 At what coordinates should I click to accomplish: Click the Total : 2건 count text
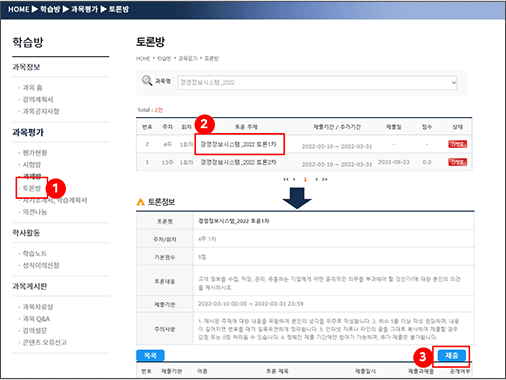point(150,110)
